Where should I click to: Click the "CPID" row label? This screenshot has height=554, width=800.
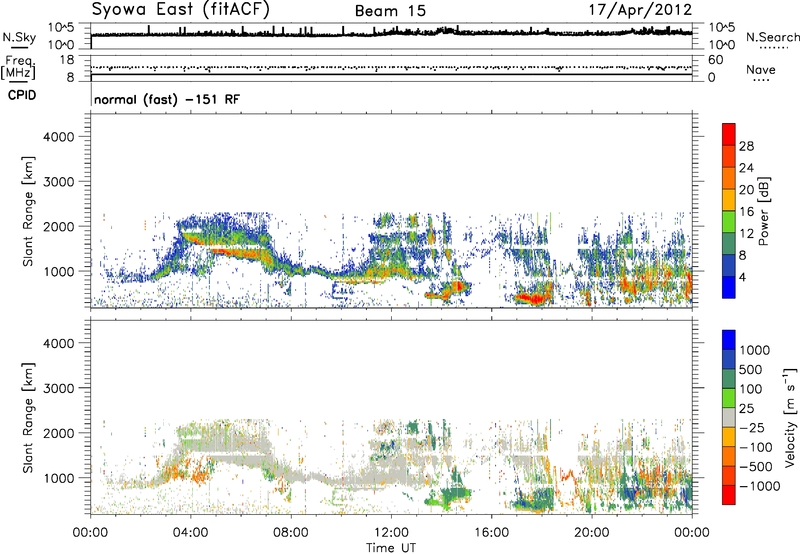tap(22, 95)
